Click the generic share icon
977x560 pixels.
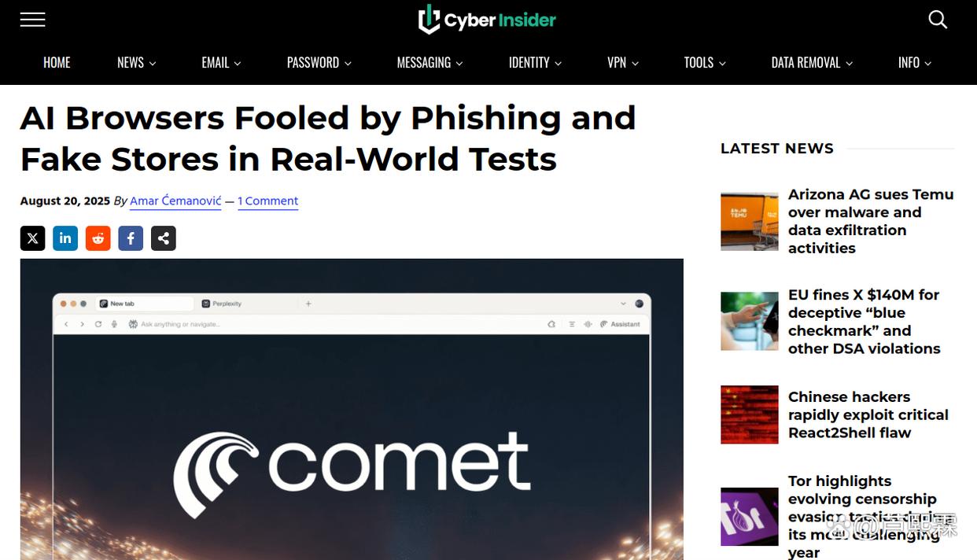coord(164,238)
